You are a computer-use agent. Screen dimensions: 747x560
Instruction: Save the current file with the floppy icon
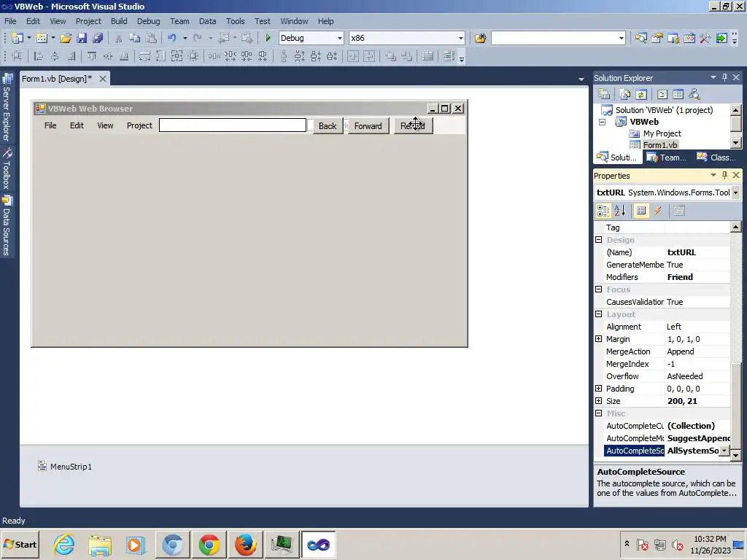click(82, 38)
